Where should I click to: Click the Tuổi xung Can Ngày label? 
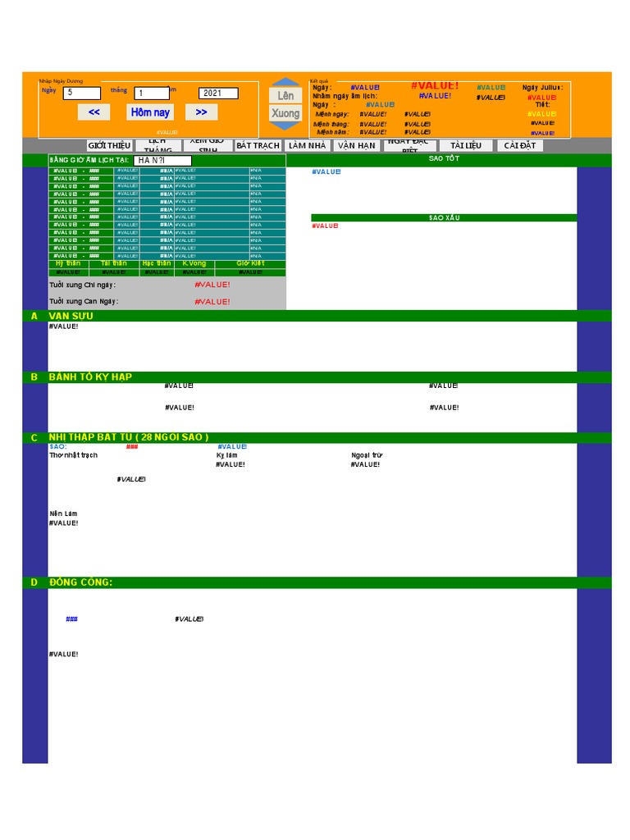coord(84,302)
